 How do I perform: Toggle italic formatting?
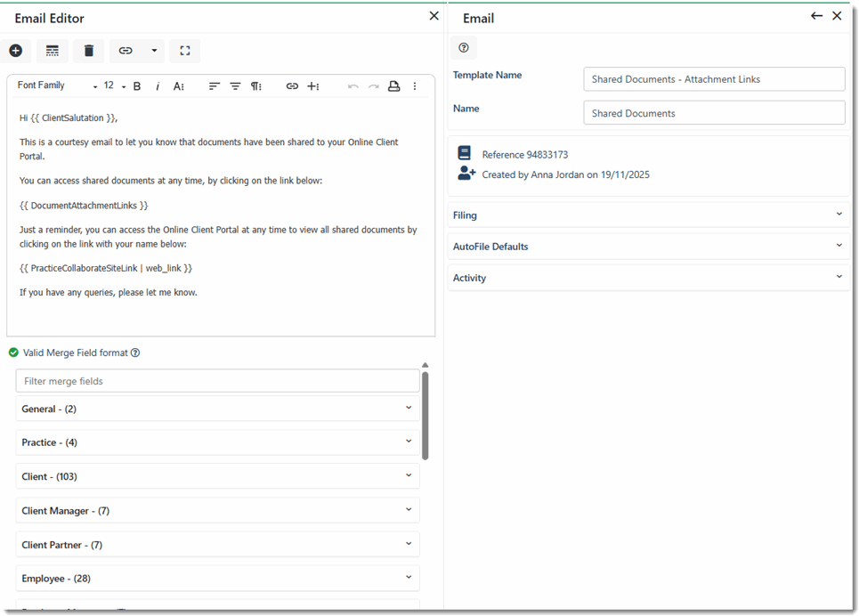[x=158, y=86]
